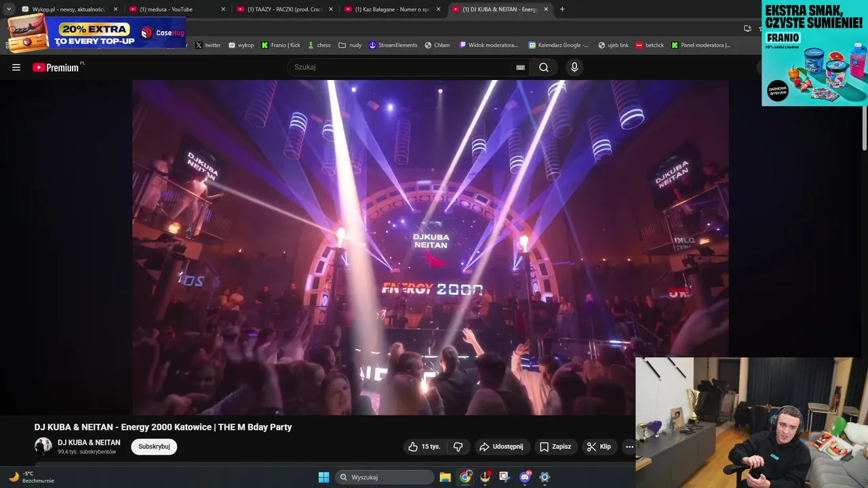Expand the tab search dropdown arrow
This screenshot has width=868, height=488.
click(x=8, y=9)
